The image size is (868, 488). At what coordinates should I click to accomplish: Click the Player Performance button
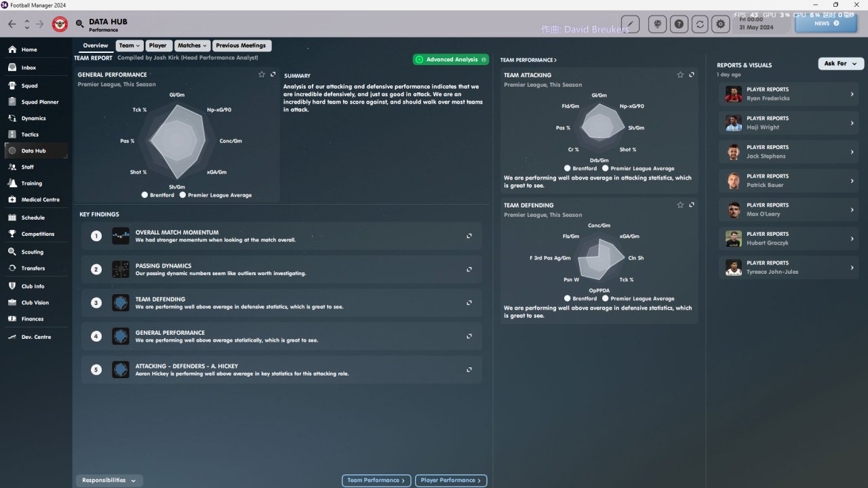[x=451, y=481]
